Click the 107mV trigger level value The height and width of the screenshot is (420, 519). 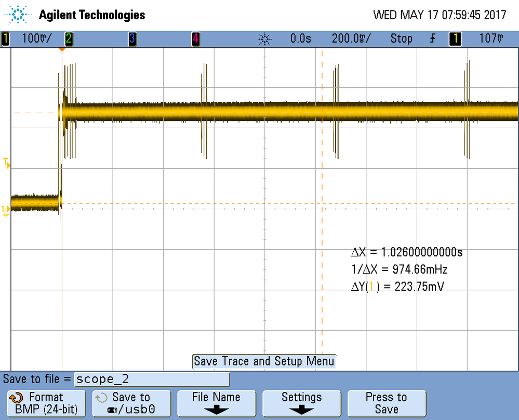pos(491,39)
